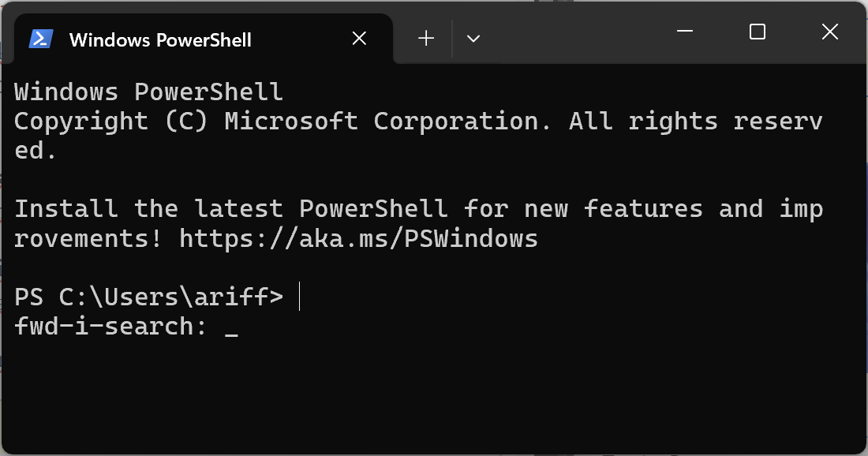This screenshot has width=868, height=456.
Task: Click the text cursor after the prompt
Action: pyautogui.click(x=300, y=297)
